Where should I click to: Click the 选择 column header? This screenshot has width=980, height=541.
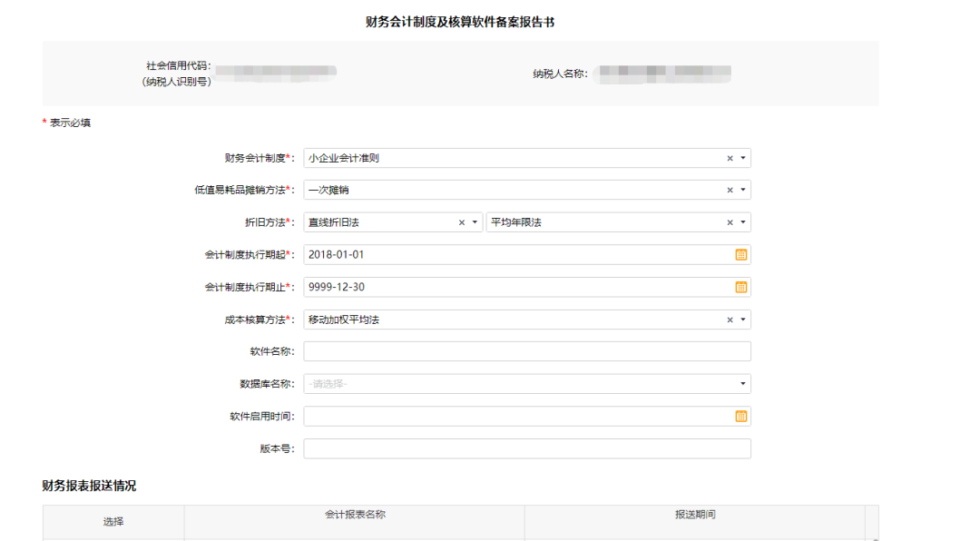point(113,522)
